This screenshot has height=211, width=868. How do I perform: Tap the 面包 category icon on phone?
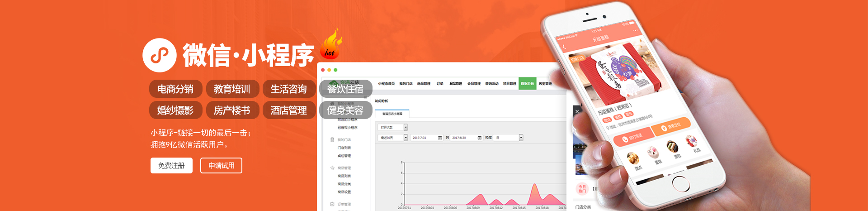click(x=672, y=147)
